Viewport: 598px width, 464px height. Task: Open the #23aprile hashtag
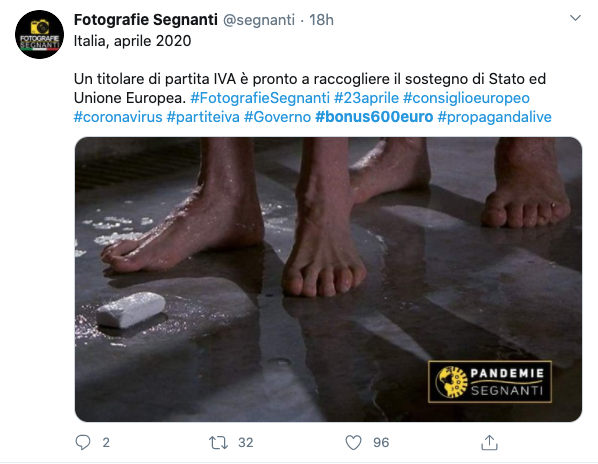366,98
